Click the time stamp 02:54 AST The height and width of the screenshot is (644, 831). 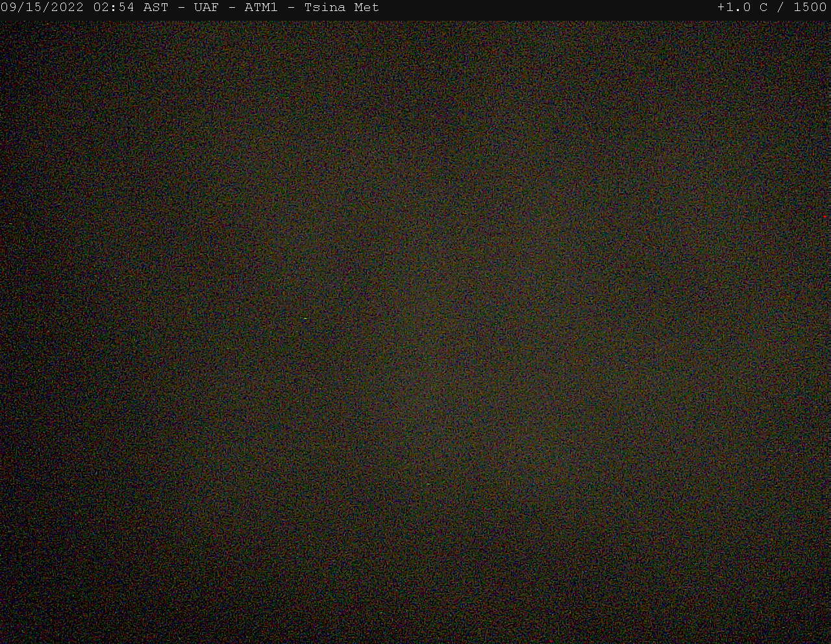coord(130,8)
